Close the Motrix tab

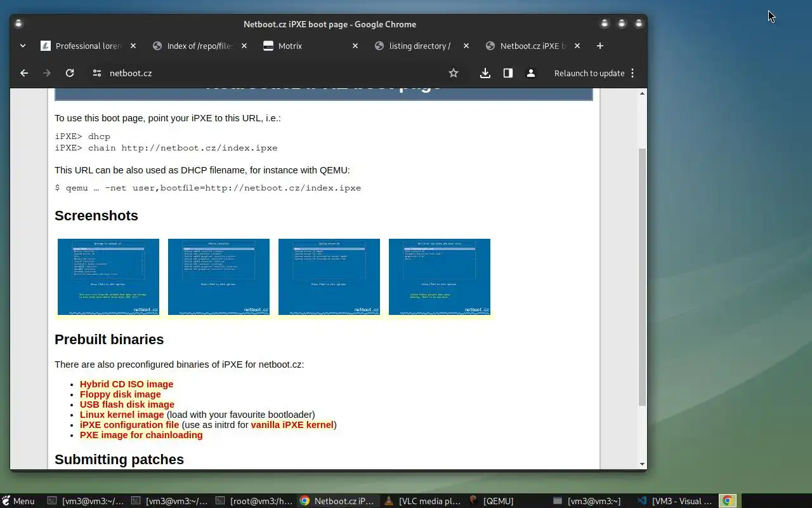(355, 46)
